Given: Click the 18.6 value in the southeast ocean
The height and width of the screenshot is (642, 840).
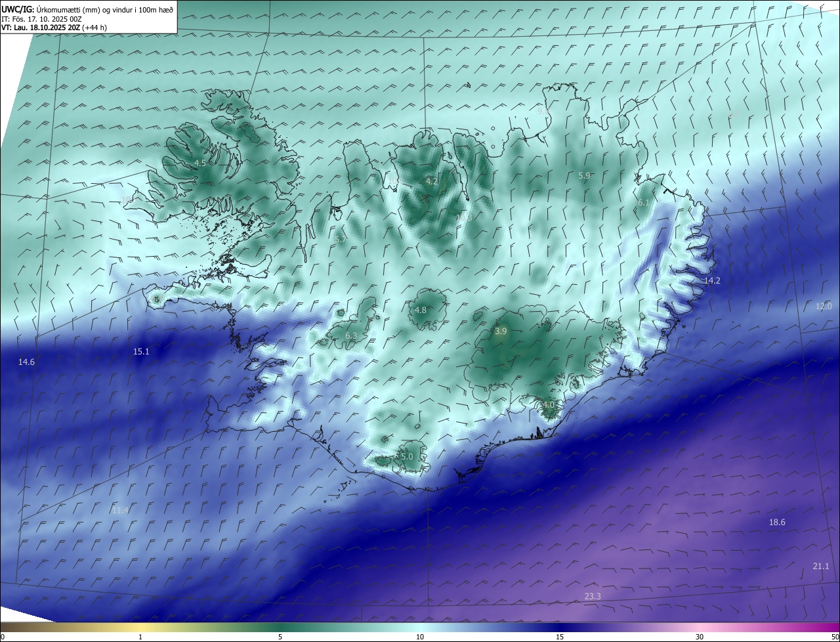Looking at the screenshot, I should (777, 522).
